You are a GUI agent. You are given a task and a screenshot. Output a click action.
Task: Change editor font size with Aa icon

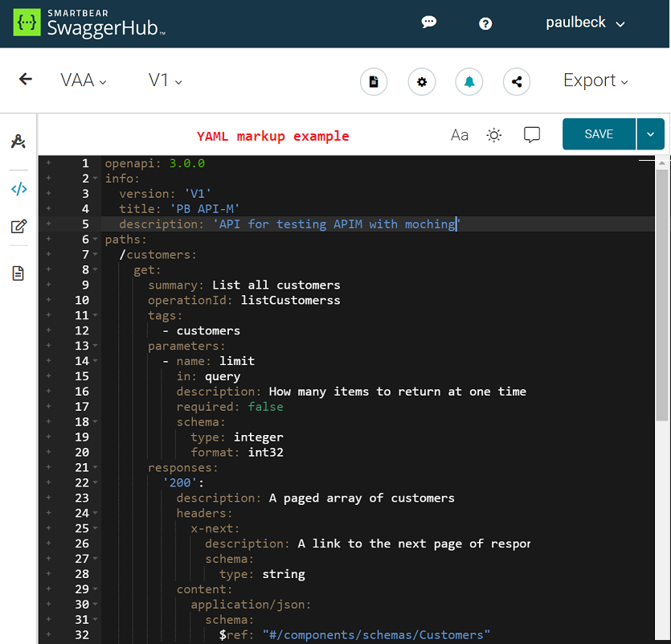[x=459, y=135]
